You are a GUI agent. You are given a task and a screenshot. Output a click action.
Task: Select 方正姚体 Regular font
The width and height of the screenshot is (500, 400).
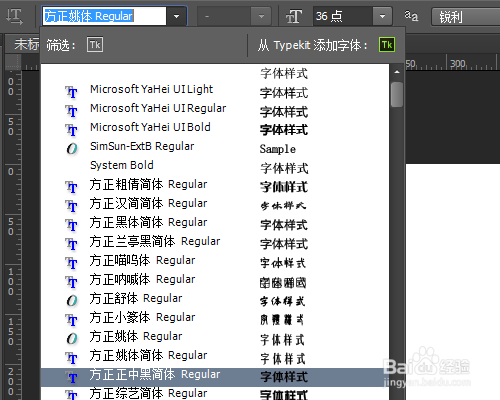[x=215, y=336]
